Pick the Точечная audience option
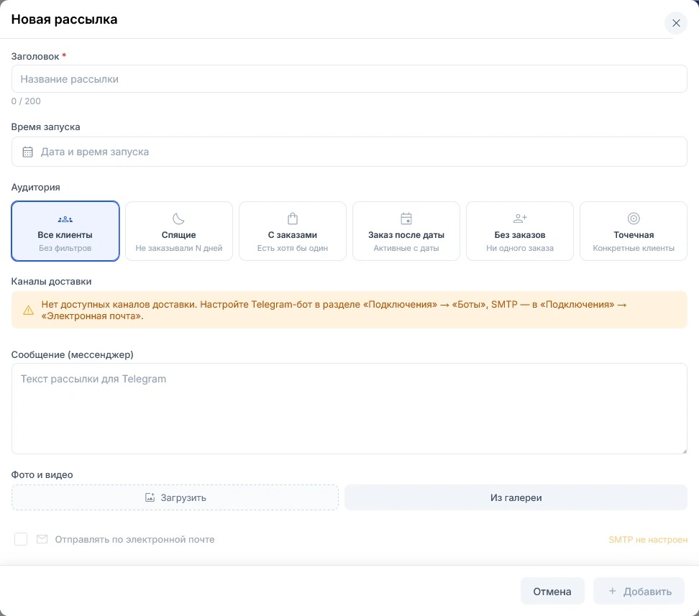Image resolution: width=699 pixels, height=616 pixels. (634, 231)
